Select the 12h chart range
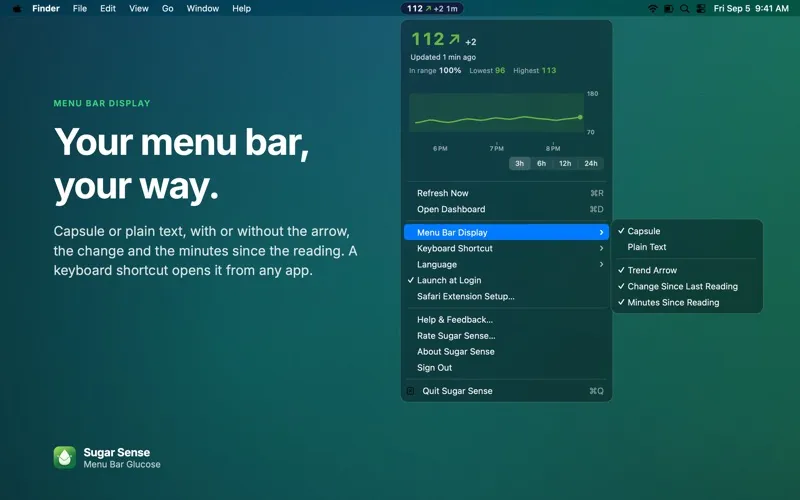 [565, 164]
